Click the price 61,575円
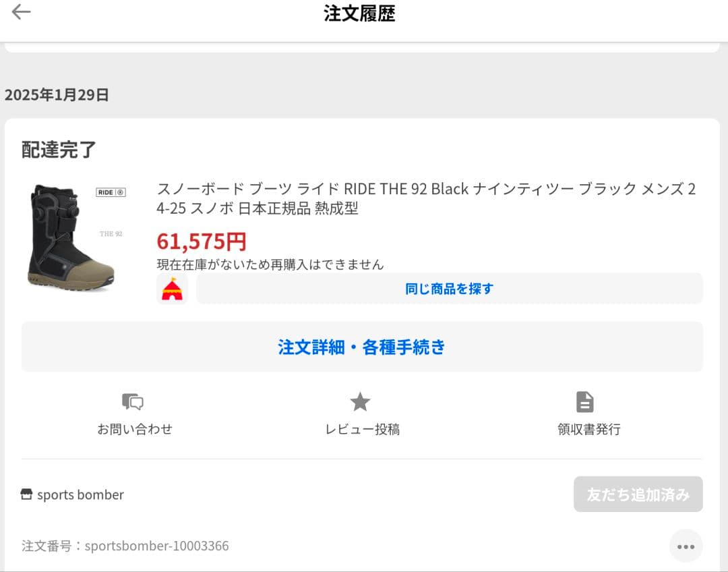This screenshot has height=572, width=728. (200, 241)
